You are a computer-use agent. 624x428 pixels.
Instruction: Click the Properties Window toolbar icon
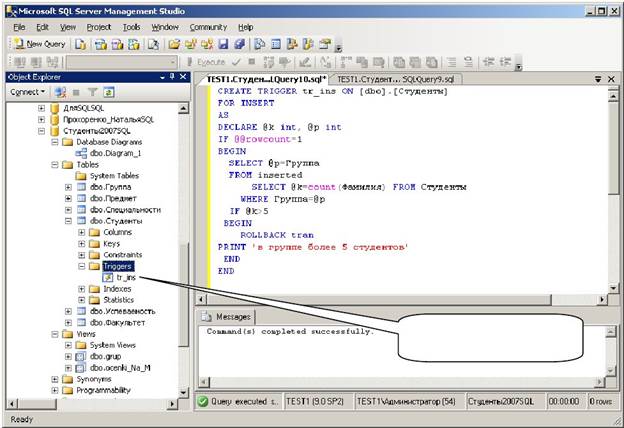(325, 44)
